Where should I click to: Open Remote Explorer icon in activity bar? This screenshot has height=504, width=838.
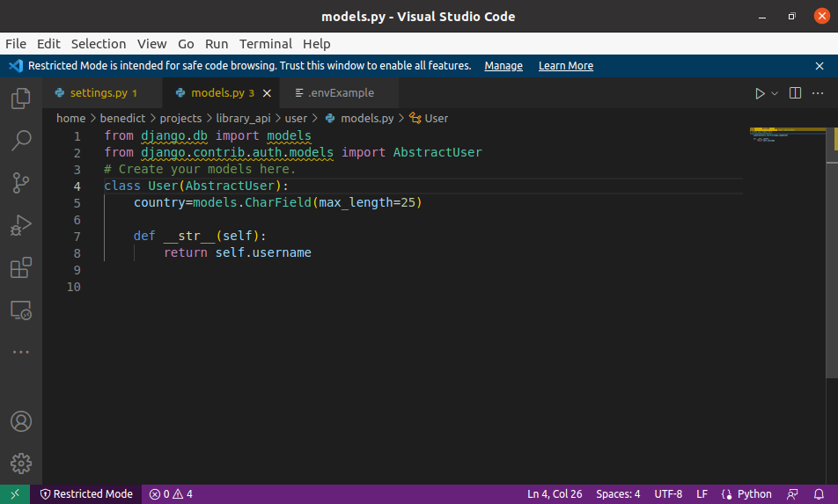[x=21, y=310]
